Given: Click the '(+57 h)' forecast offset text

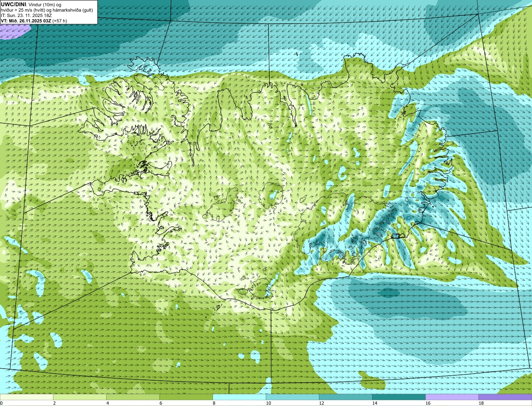Looking at the screenshot, I should click(x=60, y=20).
